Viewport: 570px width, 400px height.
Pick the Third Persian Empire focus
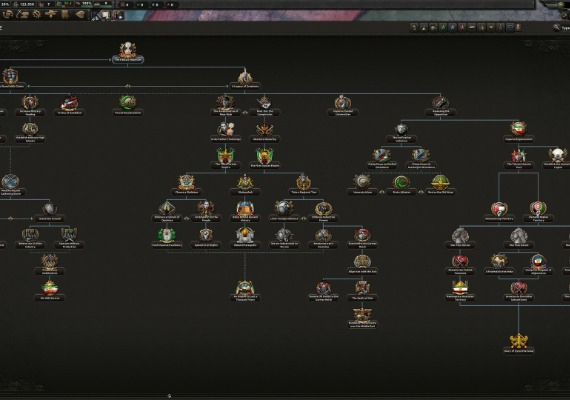[225, 159]
